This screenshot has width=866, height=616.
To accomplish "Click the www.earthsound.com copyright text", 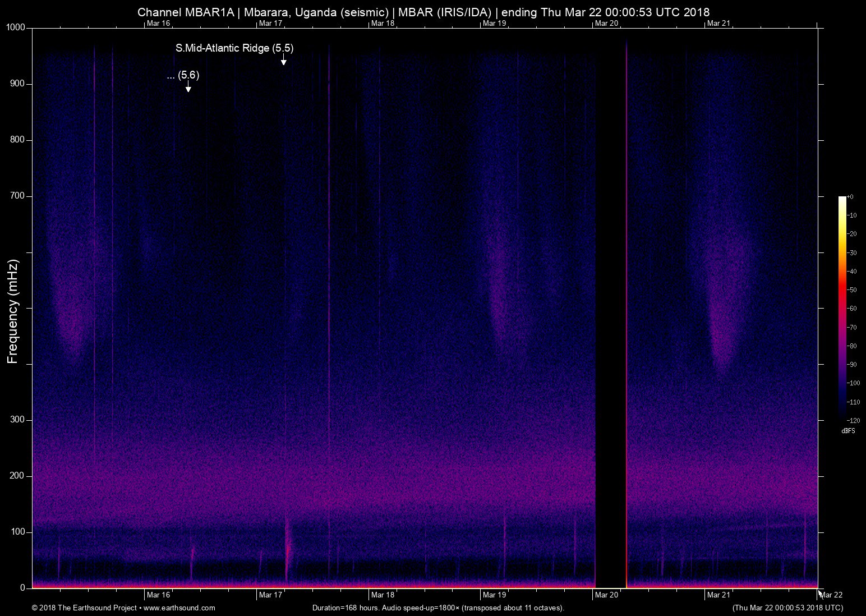I will [123, 608].
